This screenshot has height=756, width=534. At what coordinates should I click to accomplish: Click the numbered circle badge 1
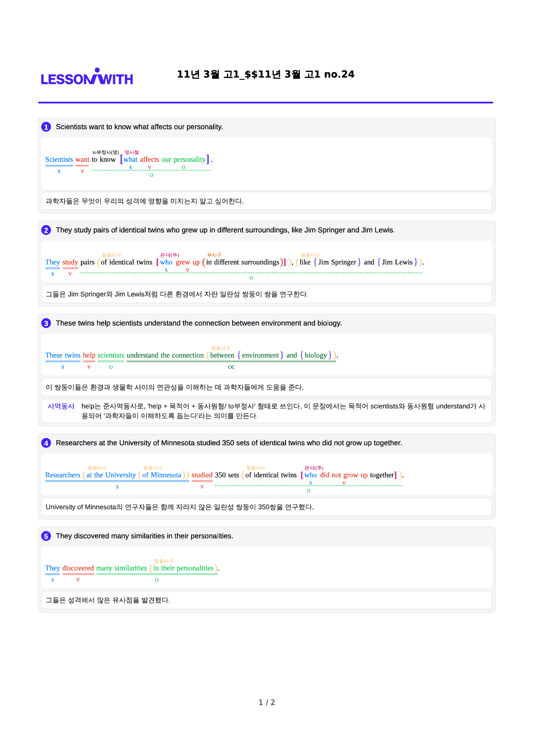46,127
